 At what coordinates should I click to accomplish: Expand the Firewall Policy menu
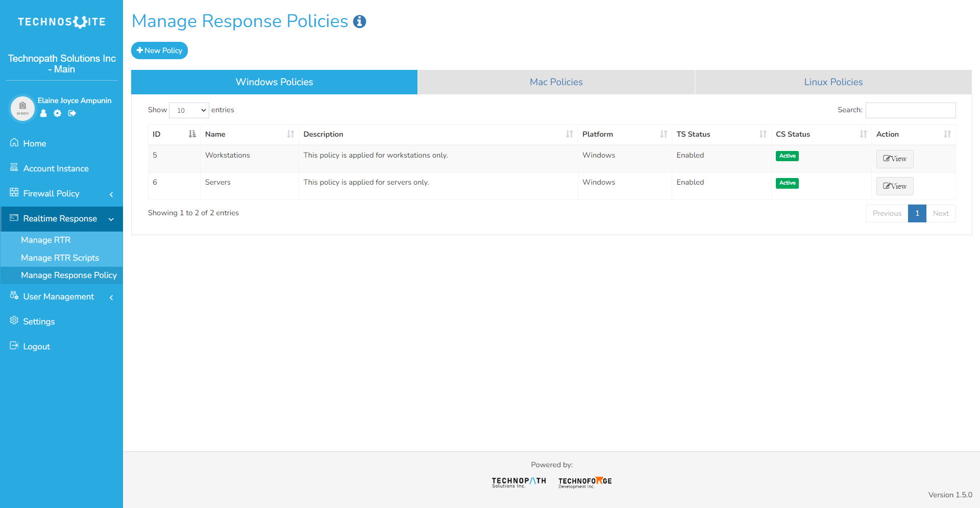pyautogui.click(x=61, y=194)
